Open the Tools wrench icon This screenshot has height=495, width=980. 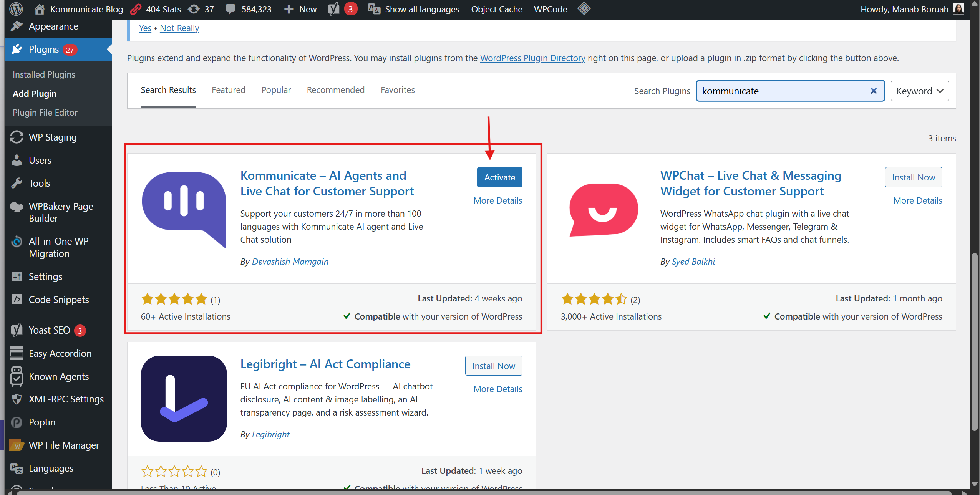tap(17, 183)
